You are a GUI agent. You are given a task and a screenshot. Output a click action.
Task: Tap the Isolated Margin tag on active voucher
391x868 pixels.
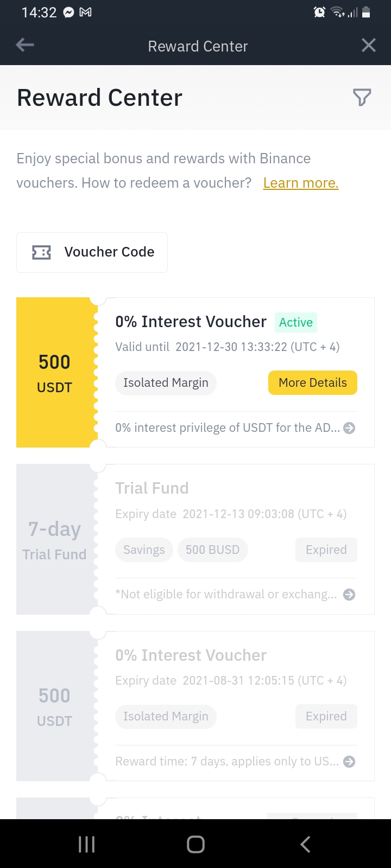(166, 383)
